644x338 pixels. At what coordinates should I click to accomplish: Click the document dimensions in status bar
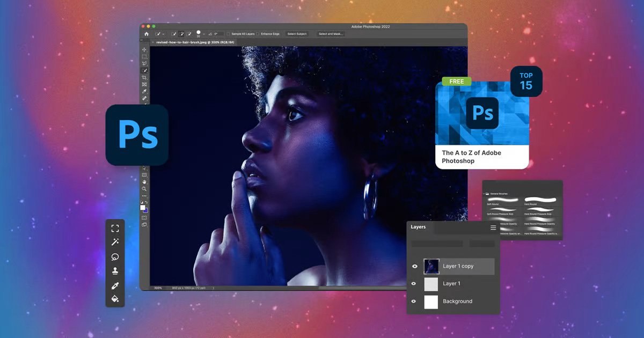coord(189,288)
